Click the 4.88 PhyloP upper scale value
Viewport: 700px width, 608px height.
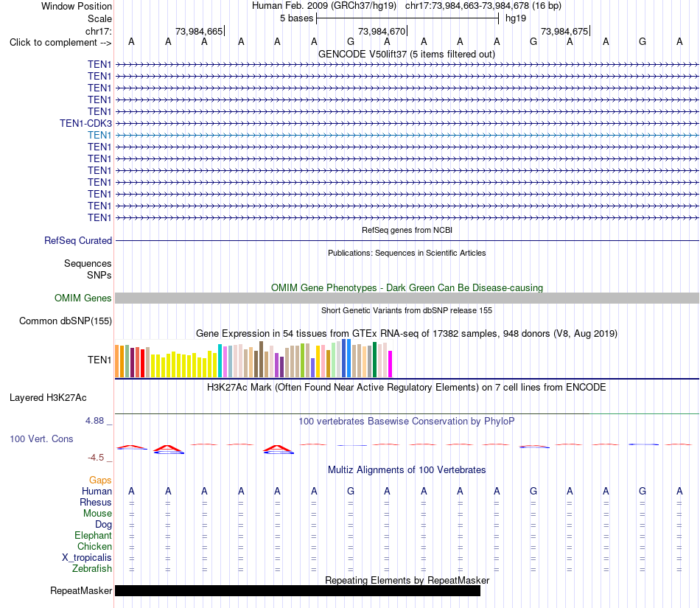(x=94, y=421)
